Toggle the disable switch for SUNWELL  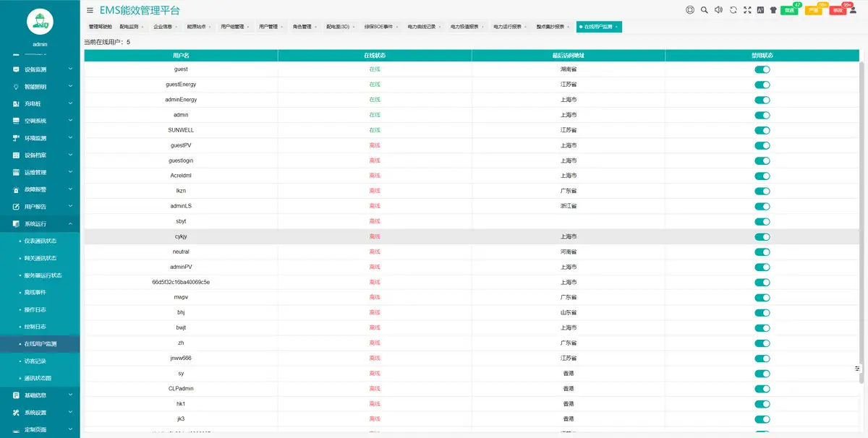(x=762, y=130)
